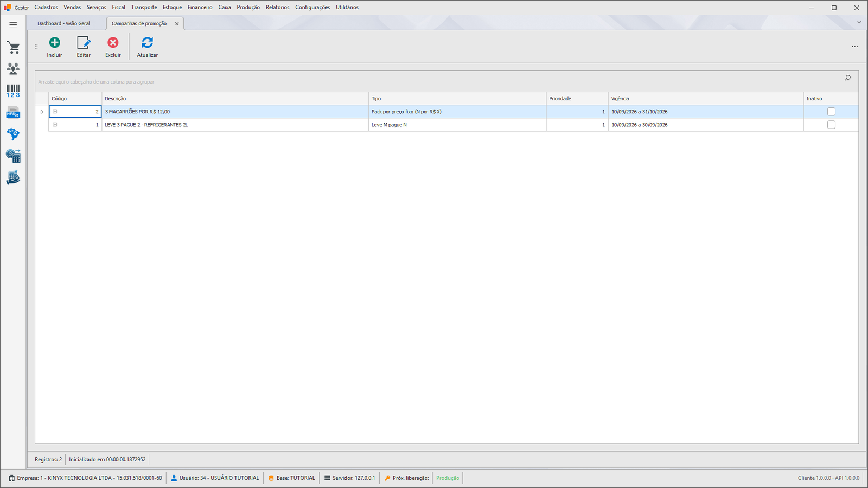The width and height of the screenshot is (868, 488).
Task: Open the Financeiro menu
Action: [x=200, y=7]
